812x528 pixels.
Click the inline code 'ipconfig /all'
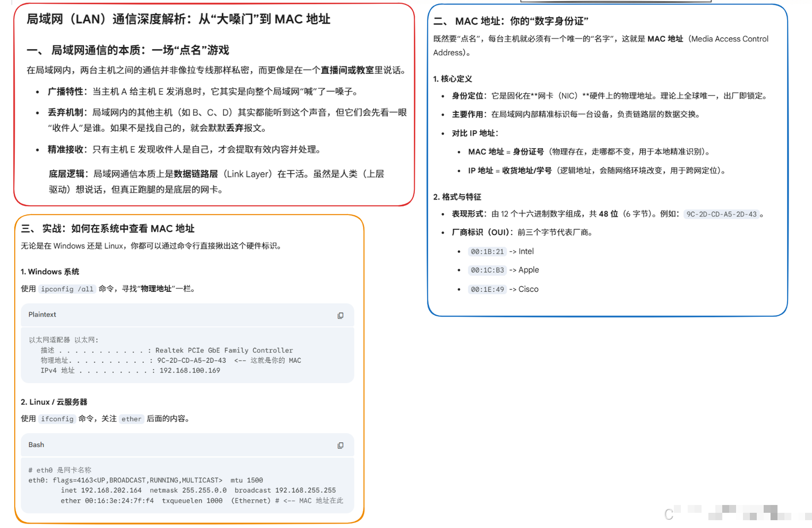(x=67, y=289)
